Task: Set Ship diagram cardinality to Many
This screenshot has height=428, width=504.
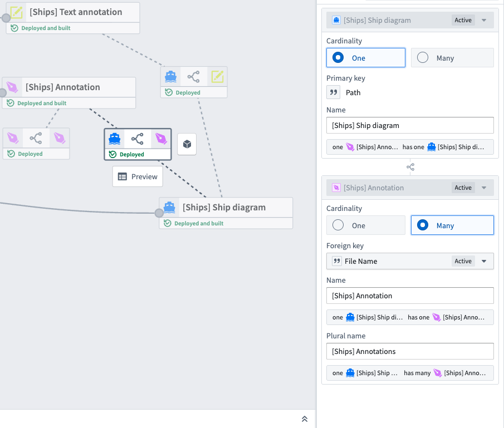Action: (422, 57)
